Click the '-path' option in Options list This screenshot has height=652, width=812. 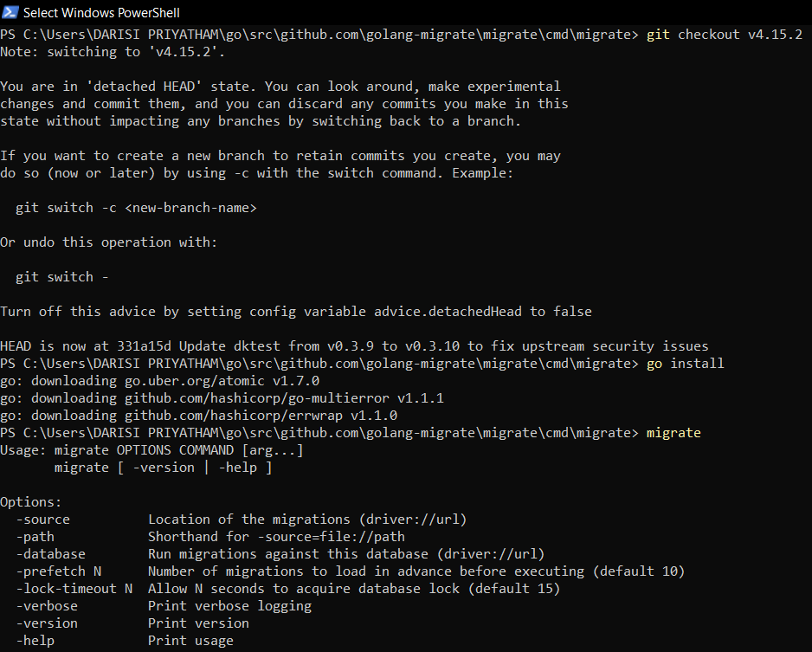(x=35, y=537)
